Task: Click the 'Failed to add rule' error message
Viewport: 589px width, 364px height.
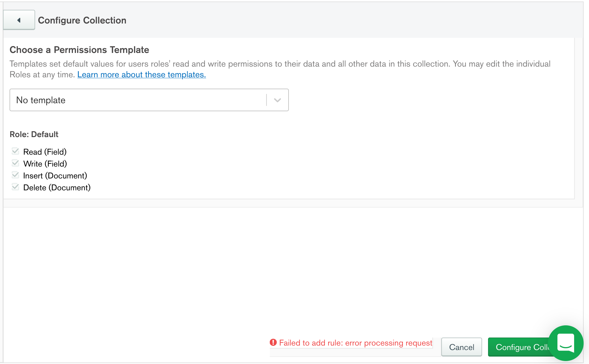Action: click(x=356, y=343)
